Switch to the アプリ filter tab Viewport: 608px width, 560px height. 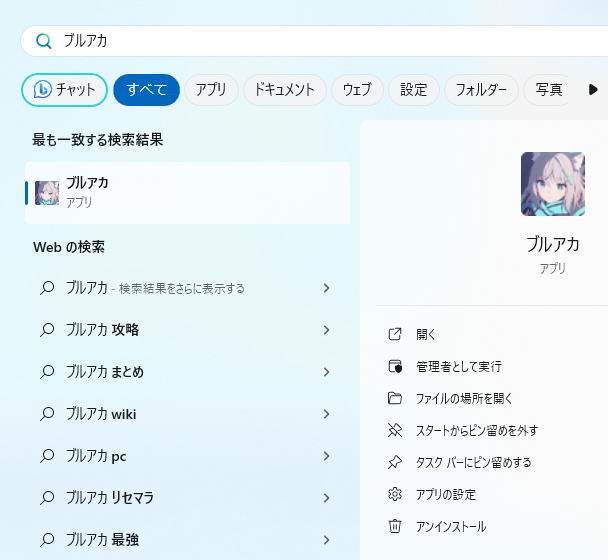pos(211,90)
